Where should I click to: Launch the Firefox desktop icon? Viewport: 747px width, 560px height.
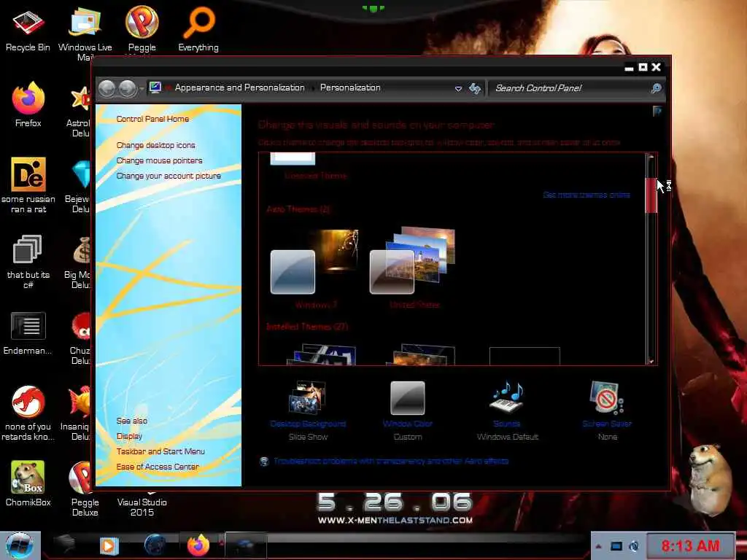pyautogui.click(x=28, y=105)
